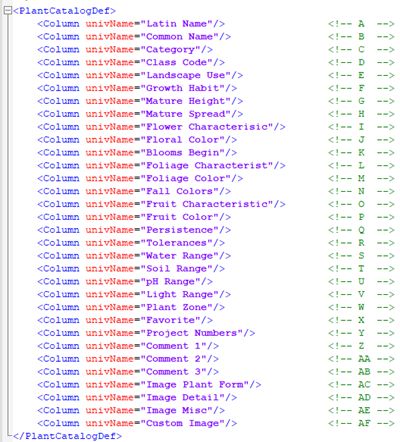Collapse the PlantCatalogDef fold marker
Viewport: 400px width, 442px height.
click(7, 11)
